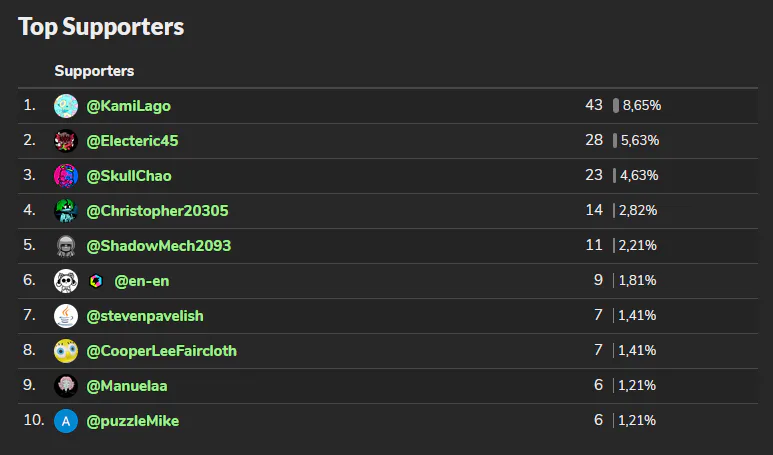Click the colorful hexagon badge beside en-en

point(96,281)
